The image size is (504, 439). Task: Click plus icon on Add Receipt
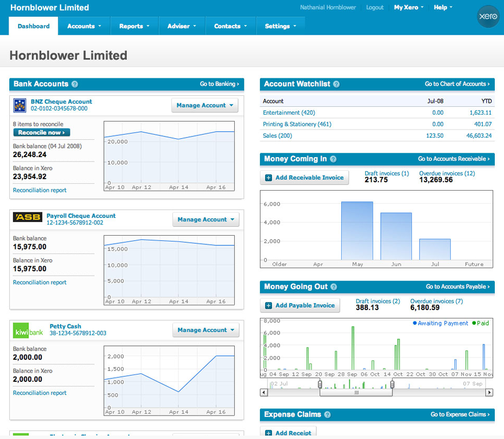point(269,433)
